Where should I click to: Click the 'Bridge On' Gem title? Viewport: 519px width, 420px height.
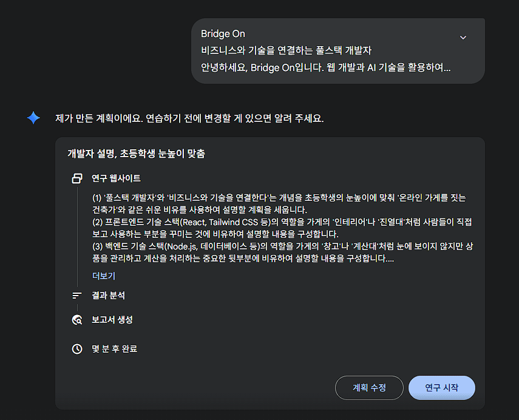coord(223,33)
